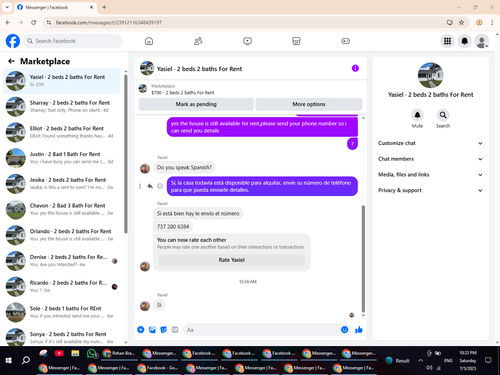Switch to Rehan Bra... taskbar Chrome window
The image size is (500, 375).
pos(120,353)
